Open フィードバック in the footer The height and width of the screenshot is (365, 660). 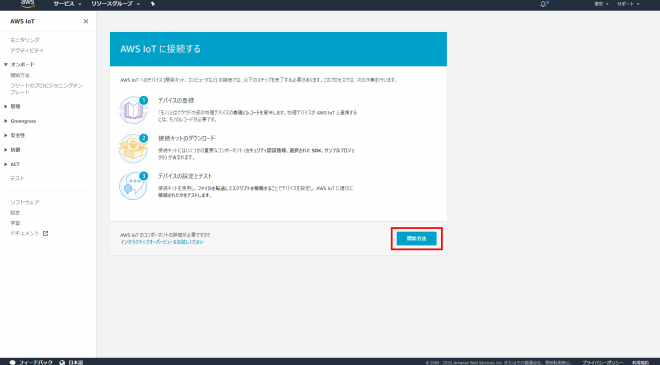(35, 362)
